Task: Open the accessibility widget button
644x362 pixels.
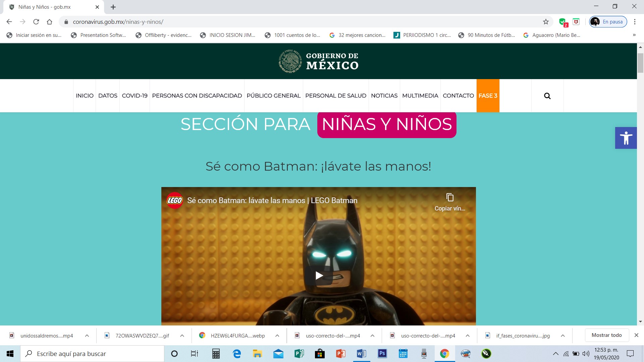Action: tap(626, 138)
